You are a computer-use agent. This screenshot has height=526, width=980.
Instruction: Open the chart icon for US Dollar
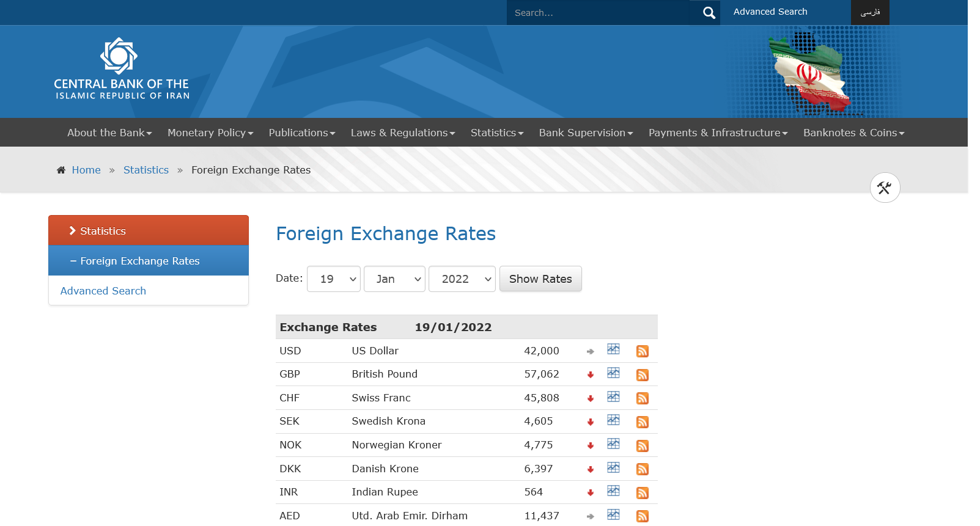(x=613, y=349)
